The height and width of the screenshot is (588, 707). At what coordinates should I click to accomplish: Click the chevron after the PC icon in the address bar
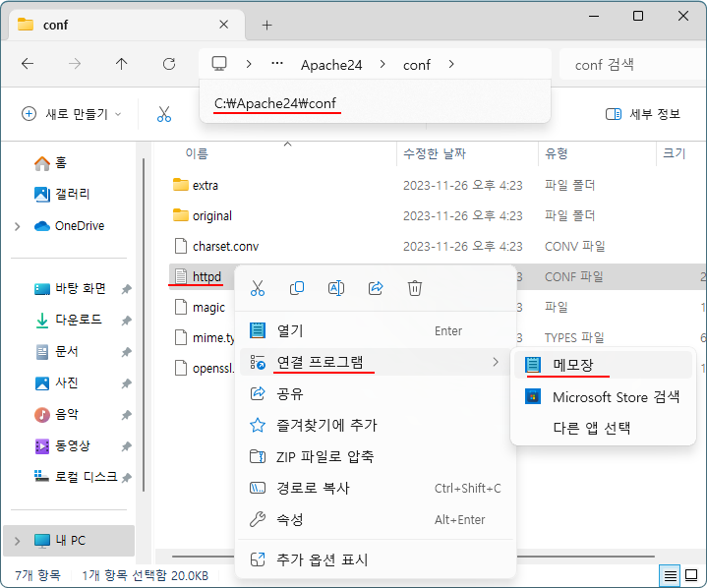(249, 64)
